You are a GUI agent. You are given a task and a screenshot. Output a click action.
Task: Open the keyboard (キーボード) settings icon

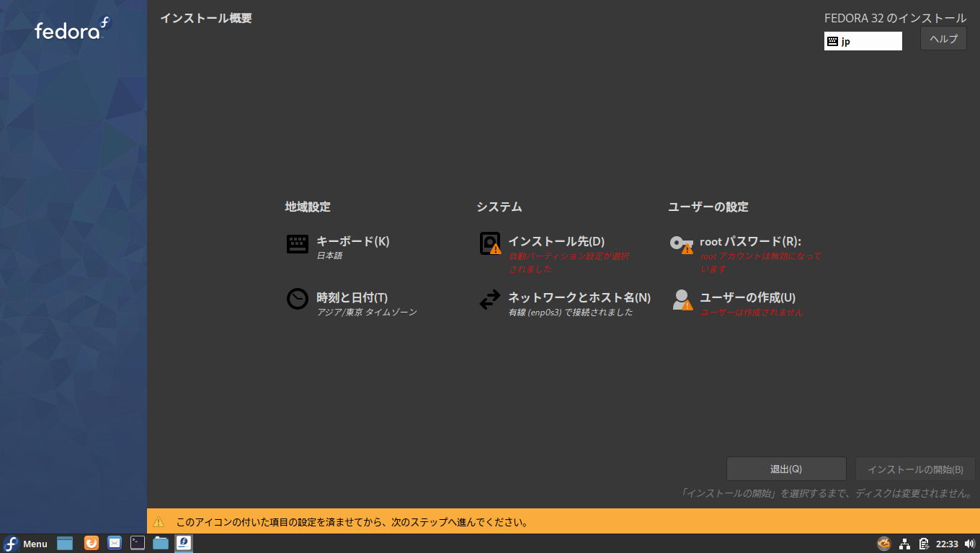298,243
